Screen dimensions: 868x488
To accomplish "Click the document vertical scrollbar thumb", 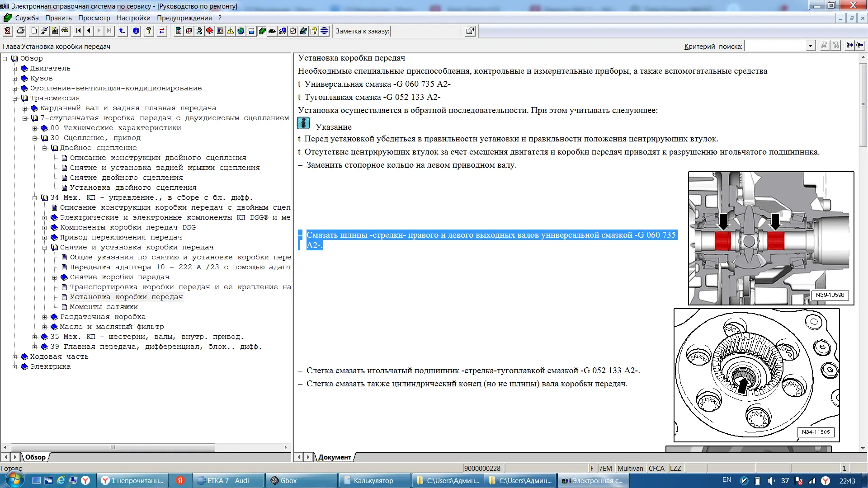I will (863, 105).
